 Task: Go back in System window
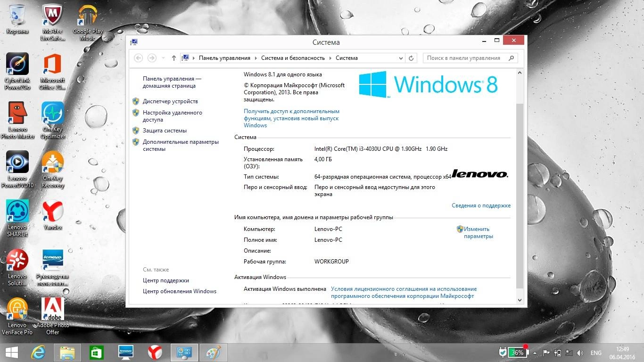(138, 58)
